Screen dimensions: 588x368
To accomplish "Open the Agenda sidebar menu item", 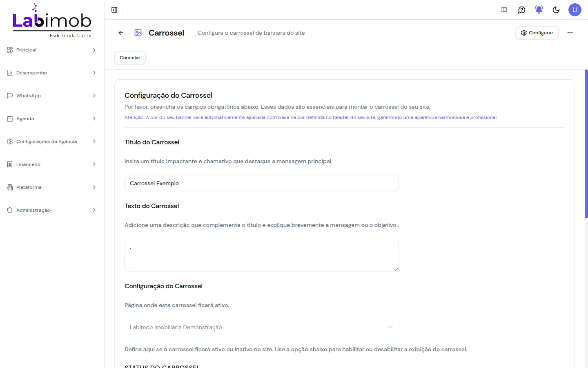I will (52, 119).
